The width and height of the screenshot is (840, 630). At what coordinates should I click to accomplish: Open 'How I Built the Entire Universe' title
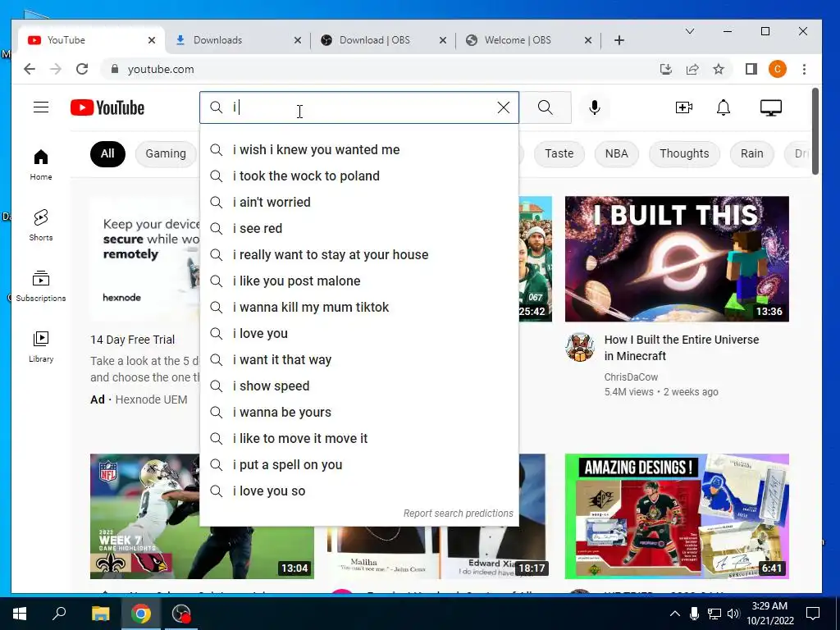pos(682,348)
